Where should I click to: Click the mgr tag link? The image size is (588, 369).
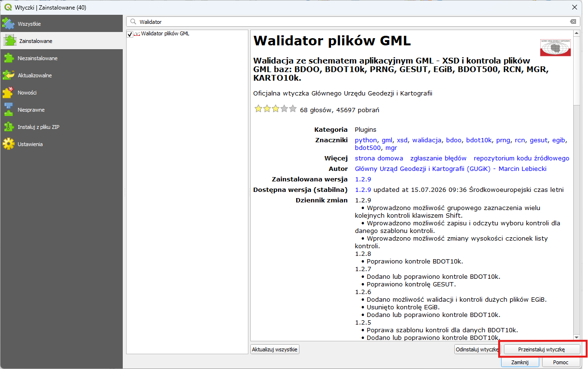[391, 148]
